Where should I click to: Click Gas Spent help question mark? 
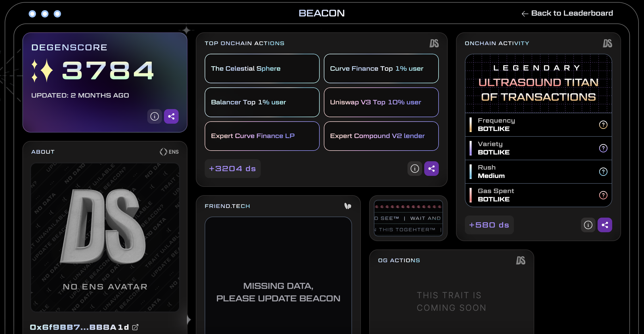coord(603,195)
